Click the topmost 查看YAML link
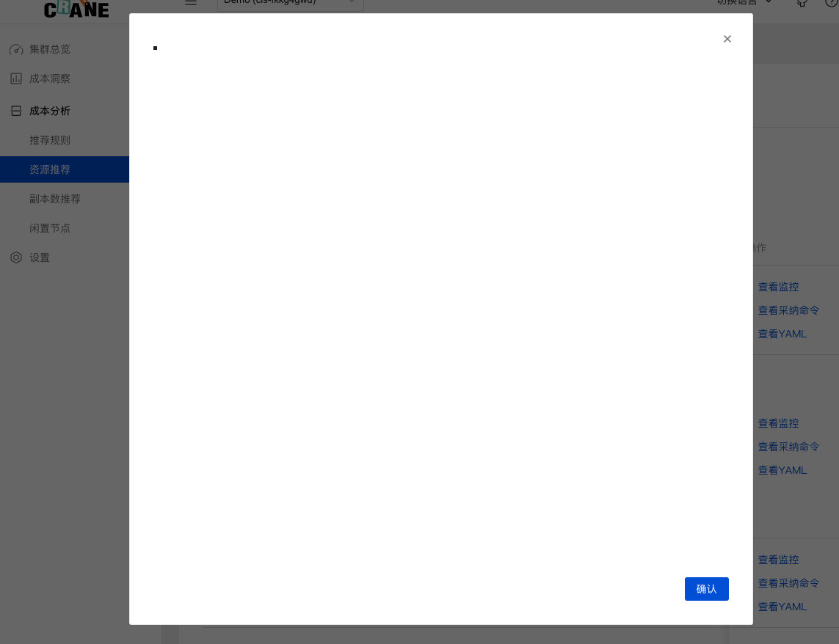Image resolution: width=839 pixels, height=644 pixels. [782, 334]
